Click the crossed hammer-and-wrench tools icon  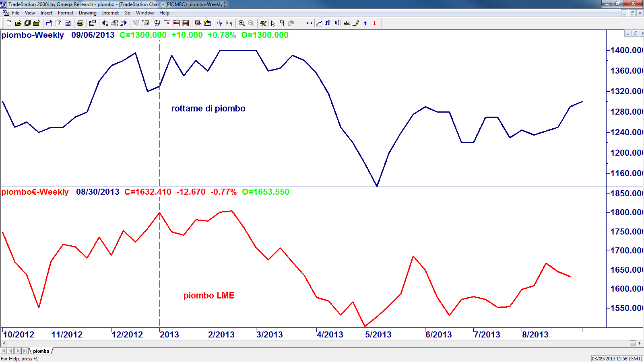point(263,23)
